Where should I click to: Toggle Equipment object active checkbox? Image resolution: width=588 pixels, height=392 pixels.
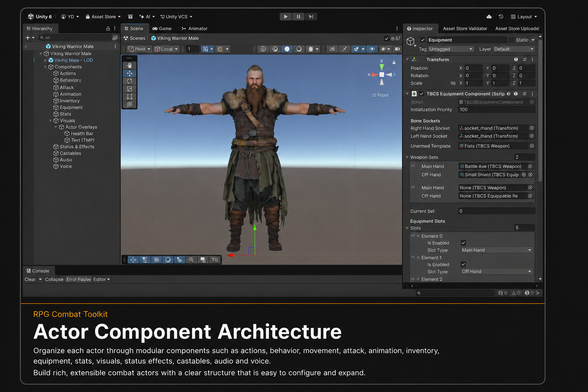[x=423, y=40]
